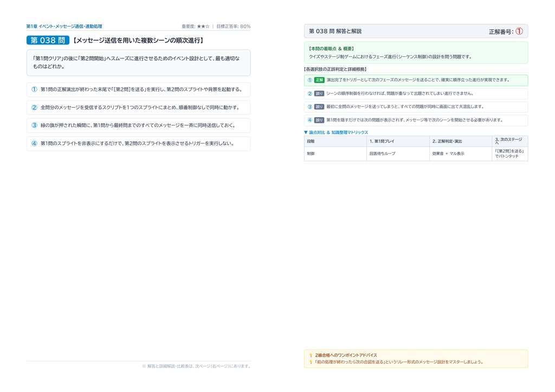Click explanation text 第1問を隠すだけでは
Image resolution: width=555 pixels, height=392 pixels.
tap(415, 120)
